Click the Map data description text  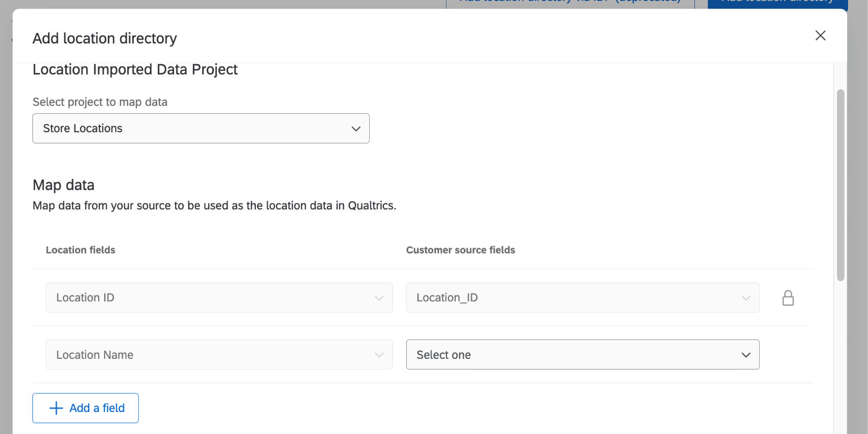[x=214, y=206]
